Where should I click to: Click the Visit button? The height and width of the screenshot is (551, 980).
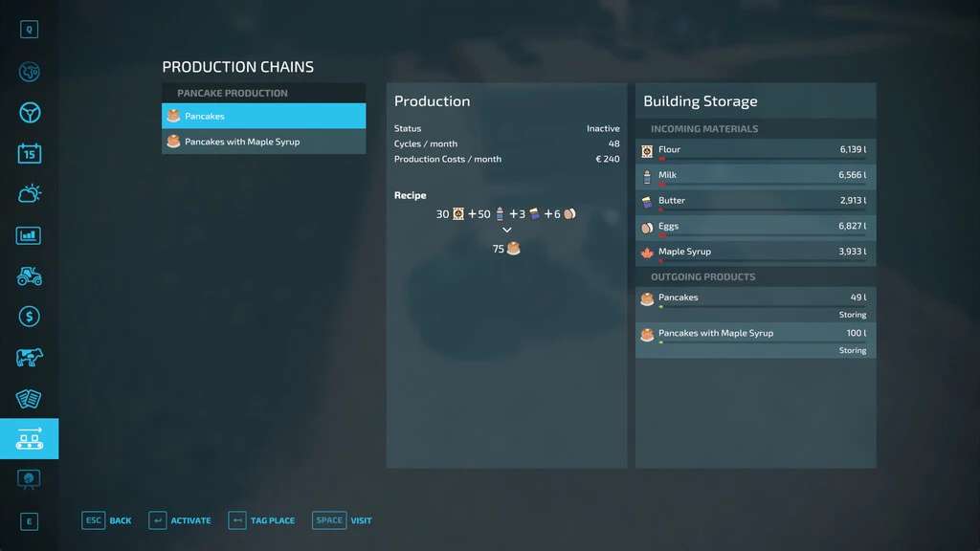point(343,520)
